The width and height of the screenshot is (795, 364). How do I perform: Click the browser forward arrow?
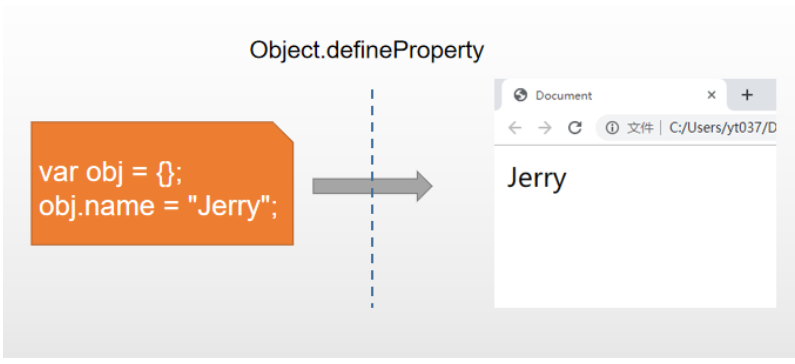pos(545,128)
